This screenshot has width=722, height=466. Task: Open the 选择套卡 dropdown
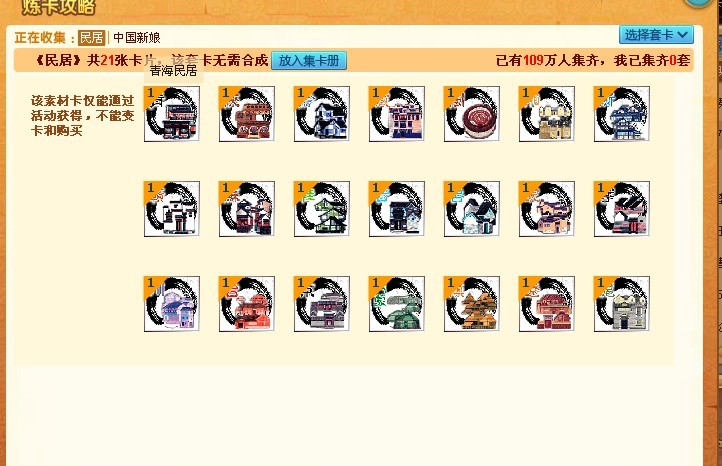point(656,35)
